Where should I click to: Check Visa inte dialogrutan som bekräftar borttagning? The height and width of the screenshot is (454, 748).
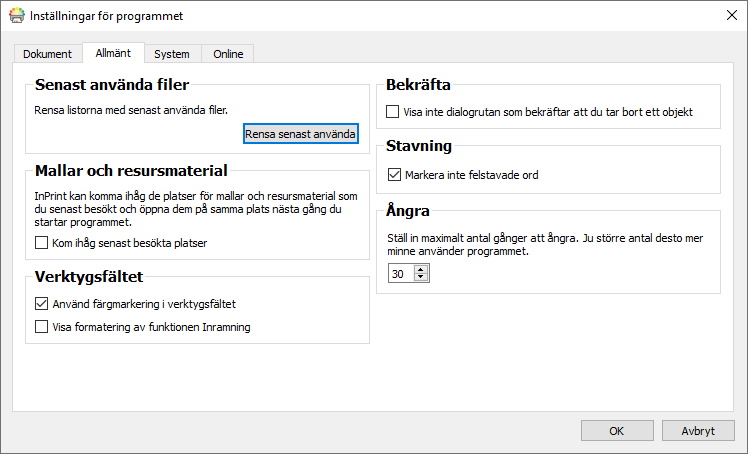[393, 112]
